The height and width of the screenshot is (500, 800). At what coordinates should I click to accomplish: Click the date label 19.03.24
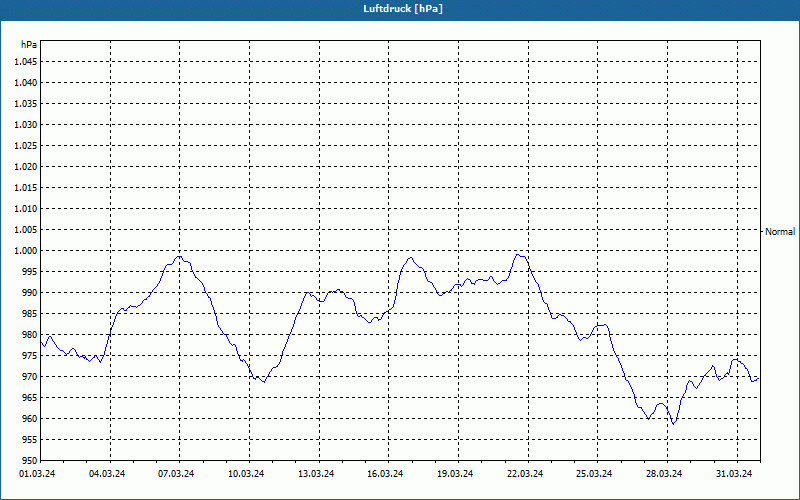click(x=455, y=474)
